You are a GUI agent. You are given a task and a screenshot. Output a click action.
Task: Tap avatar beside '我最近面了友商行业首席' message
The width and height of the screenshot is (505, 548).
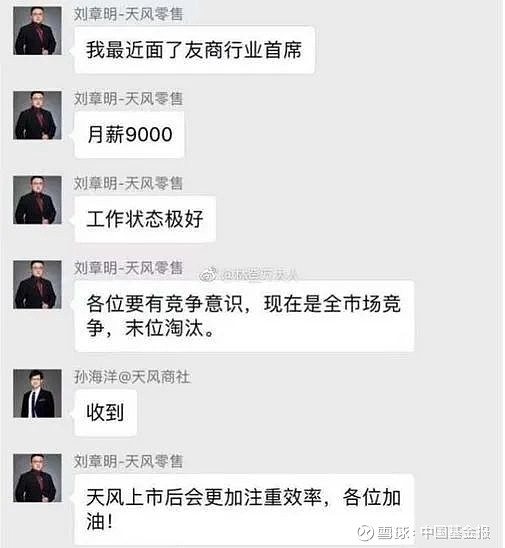(x=37, y=31)
